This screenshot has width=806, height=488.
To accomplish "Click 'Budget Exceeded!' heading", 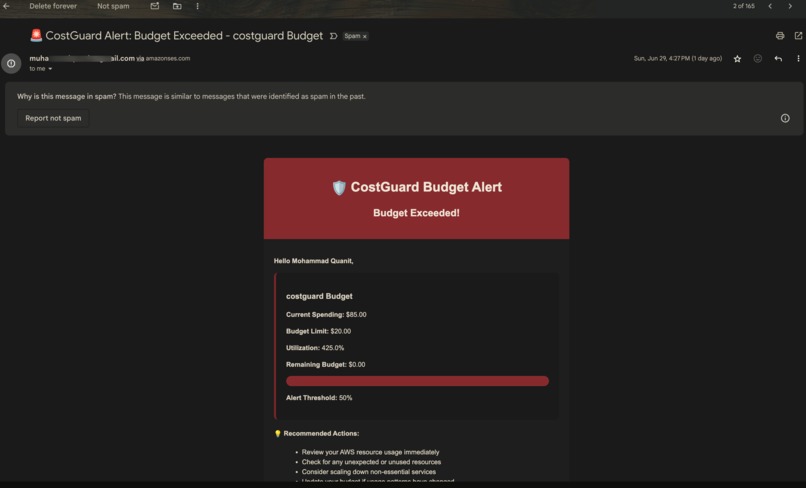I will click(416, 213).
